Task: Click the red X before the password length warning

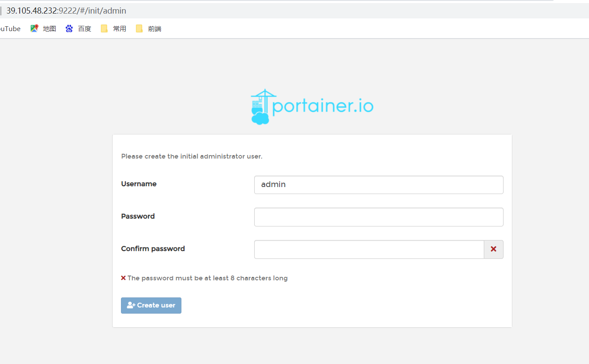Action: (123, 278)
